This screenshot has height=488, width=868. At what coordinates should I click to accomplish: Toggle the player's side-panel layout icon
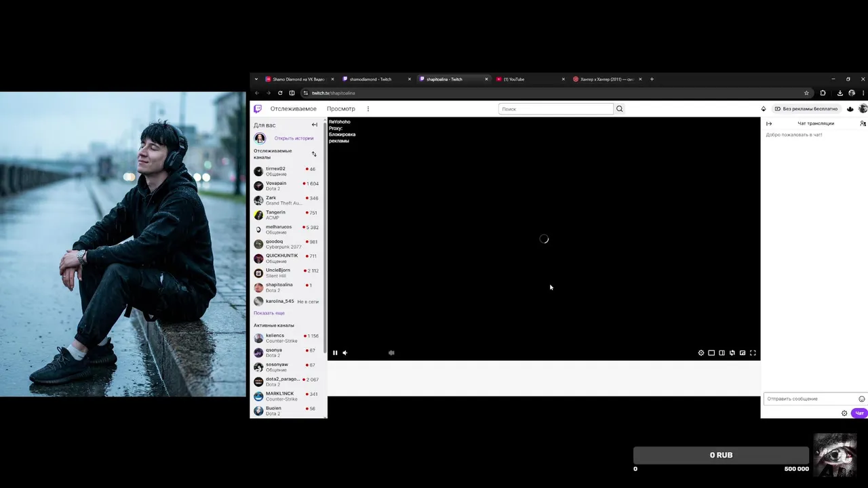click(x=722, y=352)
